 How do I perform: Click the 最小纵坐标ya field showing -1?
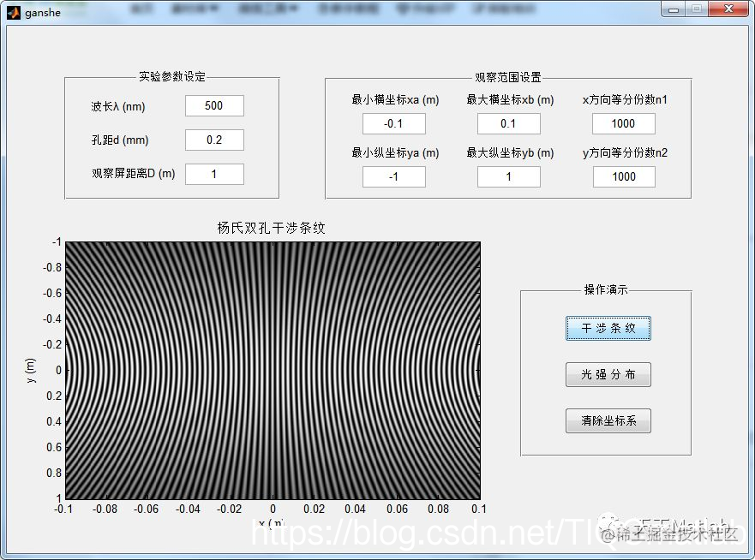[392, 176]
